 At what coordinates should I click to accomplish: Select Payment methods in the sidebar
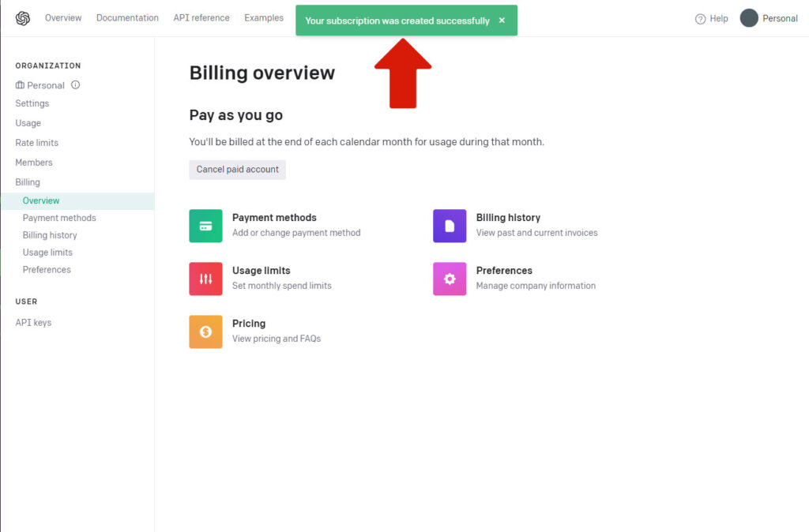coord(59,218)
